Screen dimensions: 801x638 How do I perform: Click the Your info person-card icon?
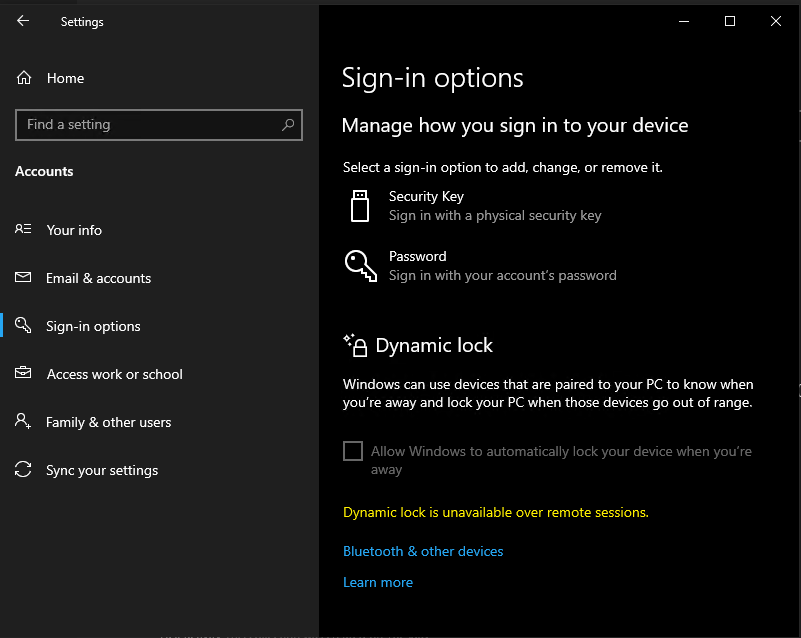(x=24, y=230)
